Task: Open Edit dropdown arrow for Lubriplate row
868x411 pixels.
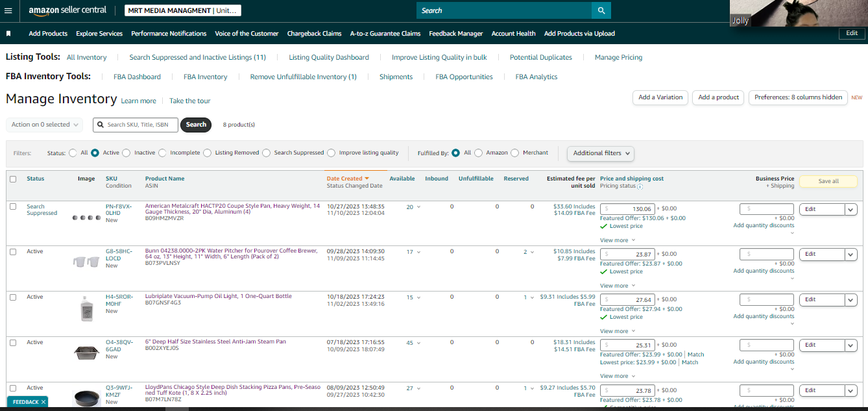Action: tap(851, 300)
